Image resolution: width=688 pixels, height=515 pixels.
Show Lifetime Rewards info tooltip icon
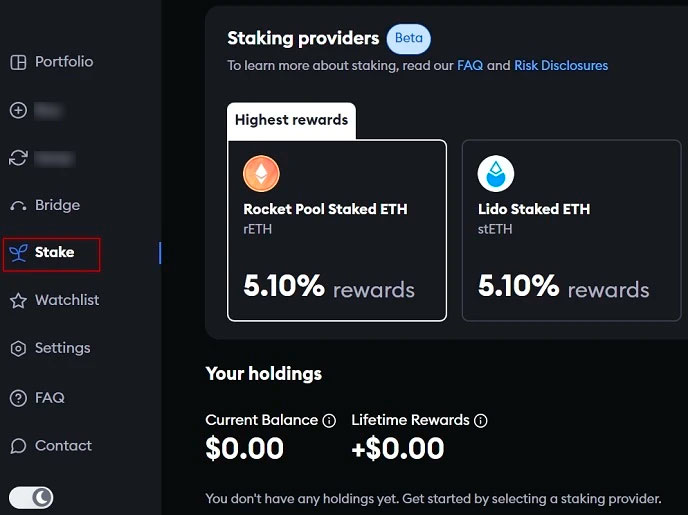click(x=480, y=421)
